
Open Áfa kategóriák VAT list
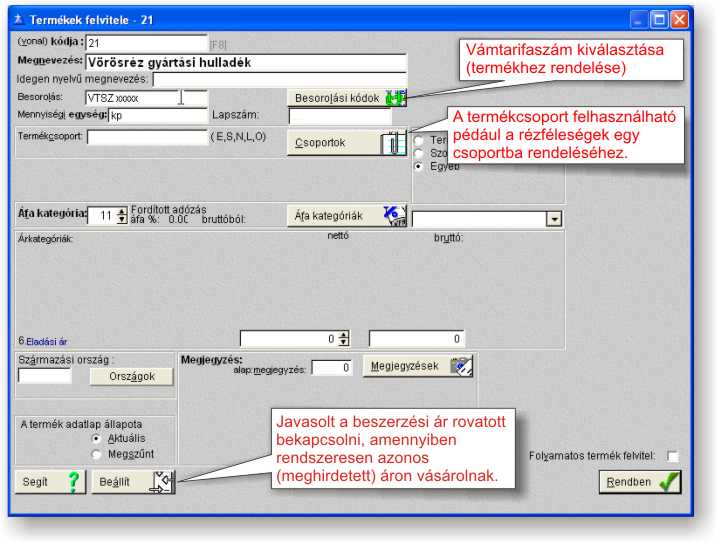coord(346,215)
